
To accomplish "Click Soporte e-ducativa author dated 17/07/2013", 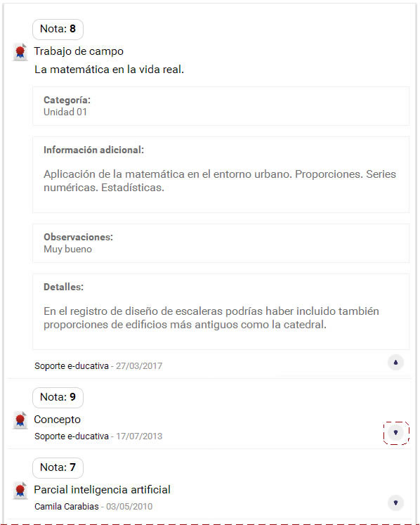I will pos(72,436).
